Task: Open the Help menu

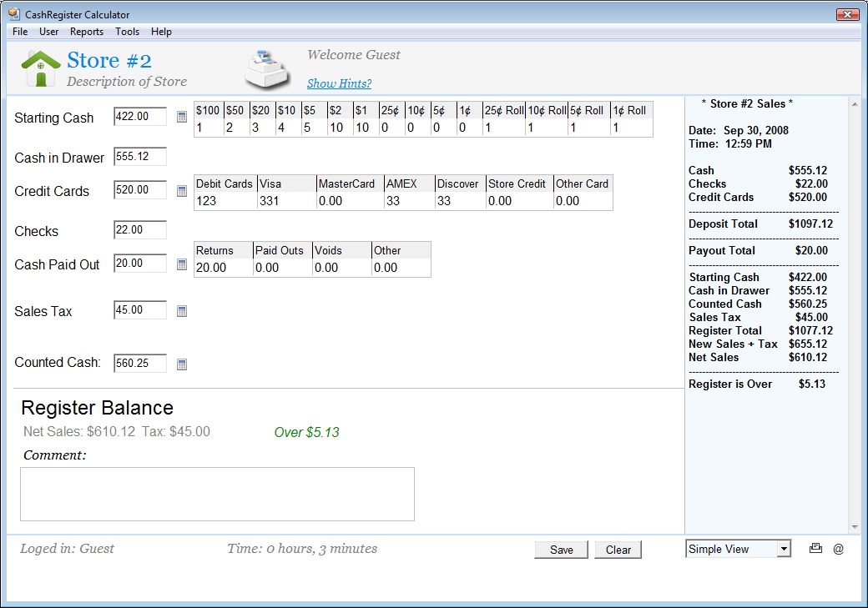Action: pyautogui.click(x=161, y=32)
